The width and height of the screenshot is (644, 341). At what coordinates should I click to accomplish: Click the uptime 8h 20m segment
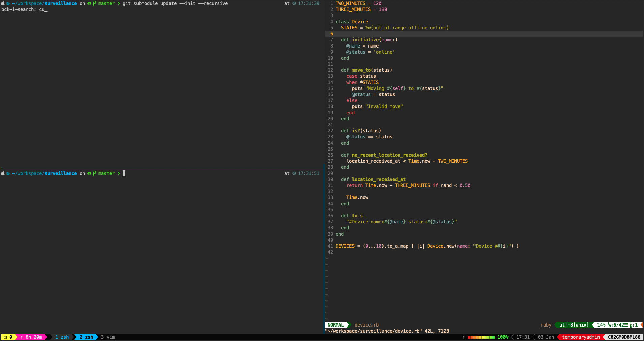point(31,337)
